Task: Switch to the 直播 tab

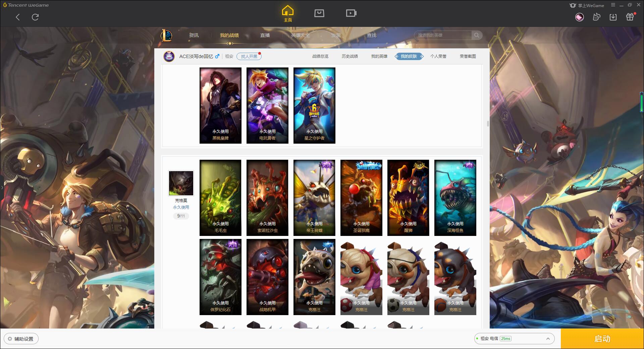Action: click(x=265, y=35)
